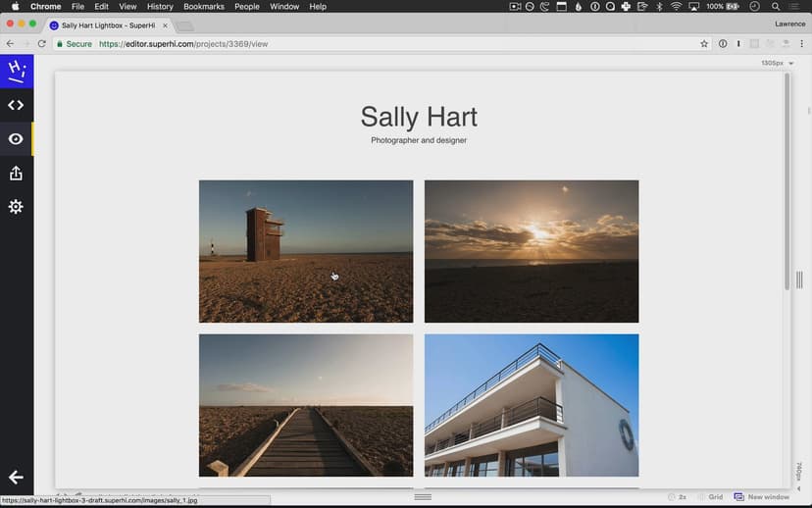The width and height of the screenshot is (812, 508).
Task: Open project settings gear
Action: coord(16,207)
